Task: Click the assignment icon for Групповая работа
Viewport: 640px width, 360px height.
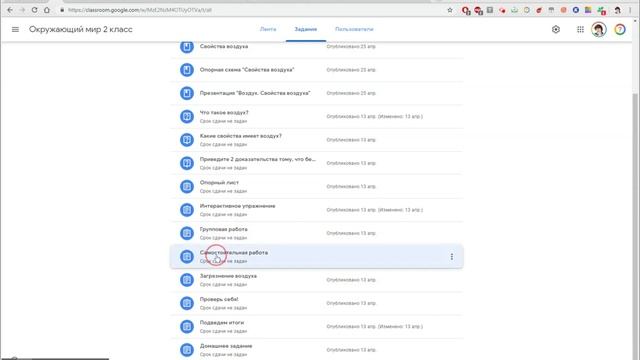Action: (x=187, y=233)
